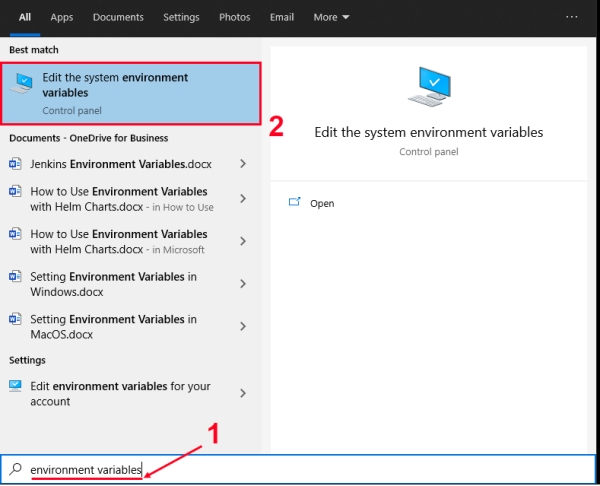The height and width of the screenshot is (486, 600).
Task: Expand the More filter dropdown
Action: tap(331, 17)
